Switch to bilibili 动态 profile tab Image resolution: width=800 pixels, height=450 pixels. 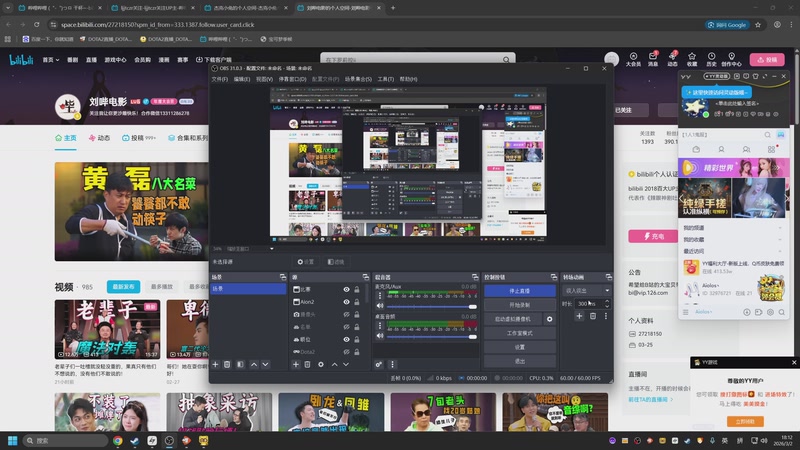coord(99,138)
